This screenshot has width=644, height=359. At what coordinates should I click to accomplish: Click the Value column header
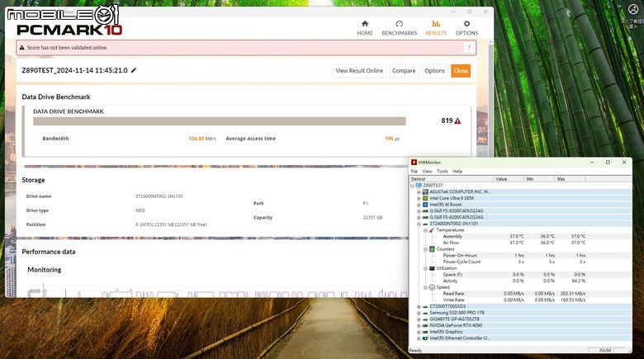509,179
